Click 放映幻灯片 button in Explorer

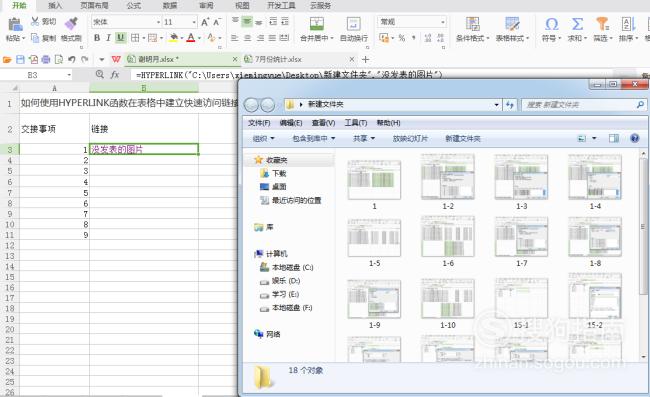[410, 138]
